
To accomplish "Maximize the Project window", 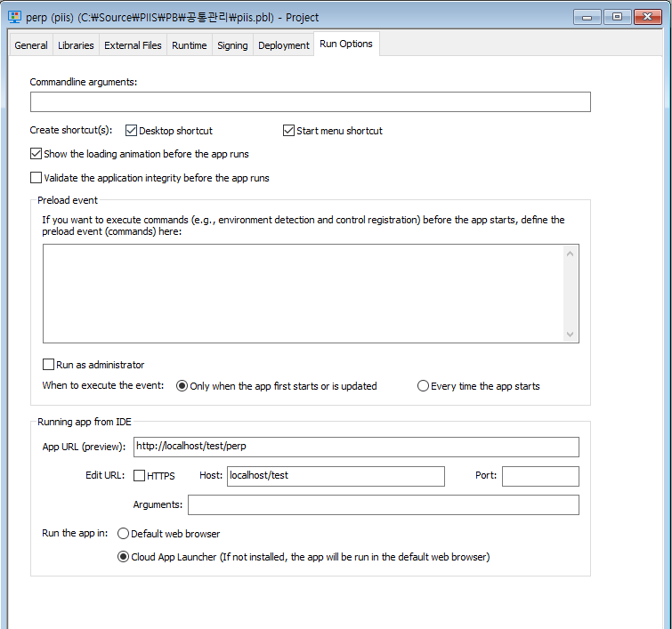I will pyautogui.click(x=617, y=17).
